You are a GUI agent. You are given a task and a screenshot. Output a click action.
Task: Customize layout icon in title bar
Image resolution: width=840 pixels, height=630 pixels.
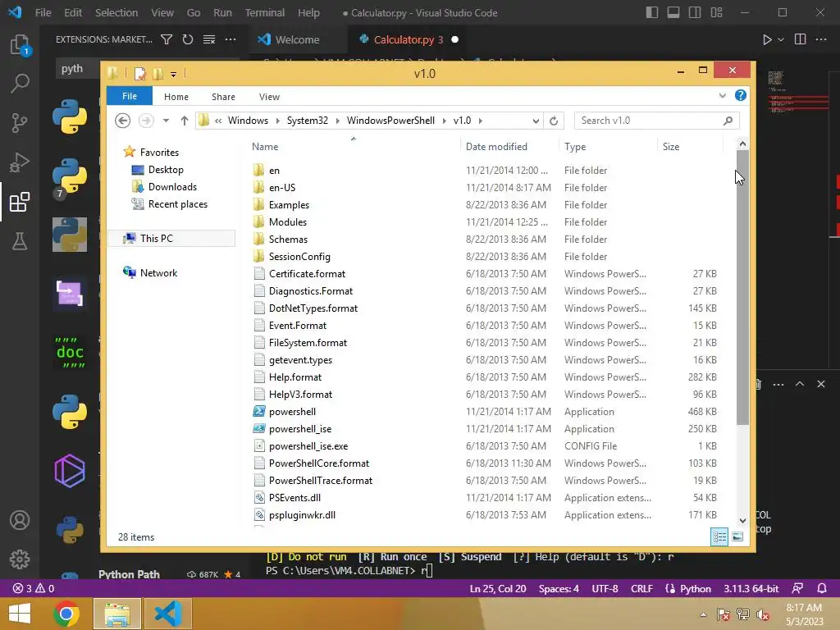click(x=716, y=12)
